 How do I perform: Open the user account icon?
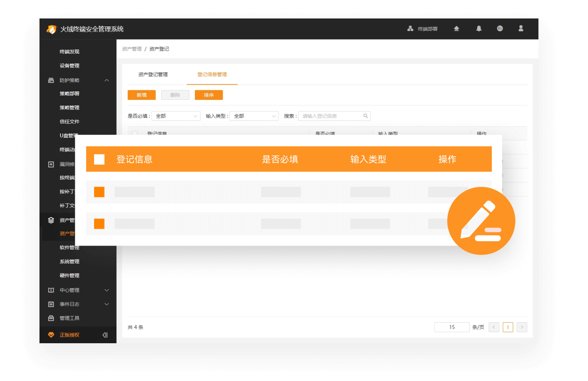pos(521,29)
